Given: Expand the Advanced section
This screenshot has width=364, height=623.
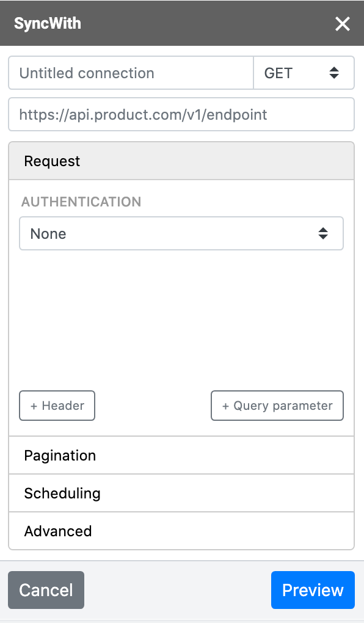Looking at the screenshot, I should [58, 531].
